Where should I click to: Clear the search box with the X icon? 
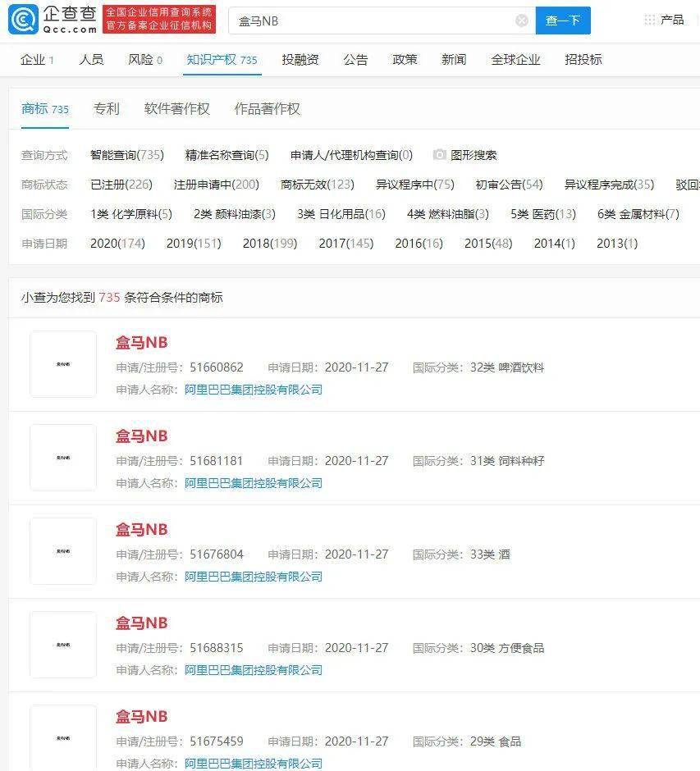tap(521, 21)
